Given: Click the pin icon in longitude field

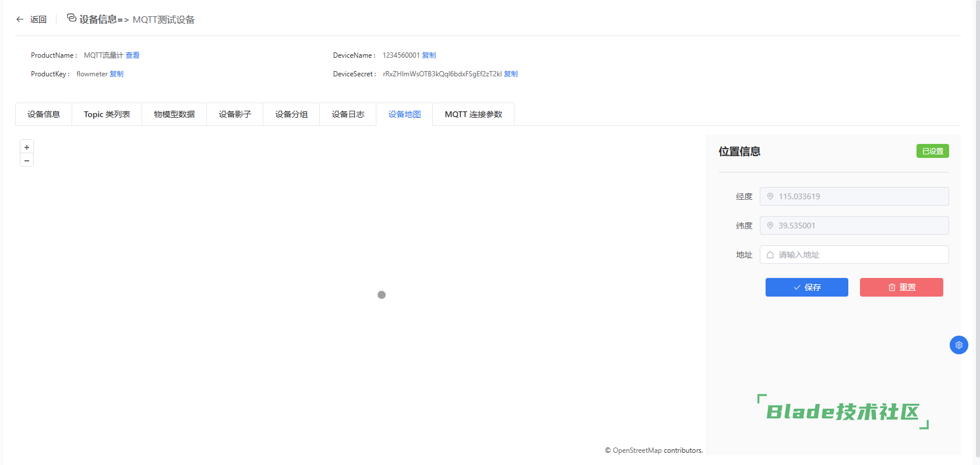Looking at the screenshot, I should point(770,196).
